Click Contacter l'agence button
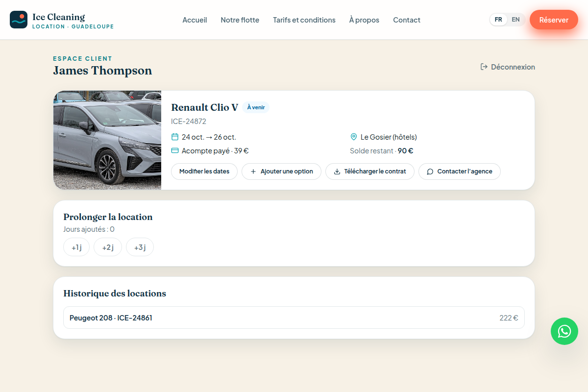Screen dimensions: 588x392 [460, 171]
